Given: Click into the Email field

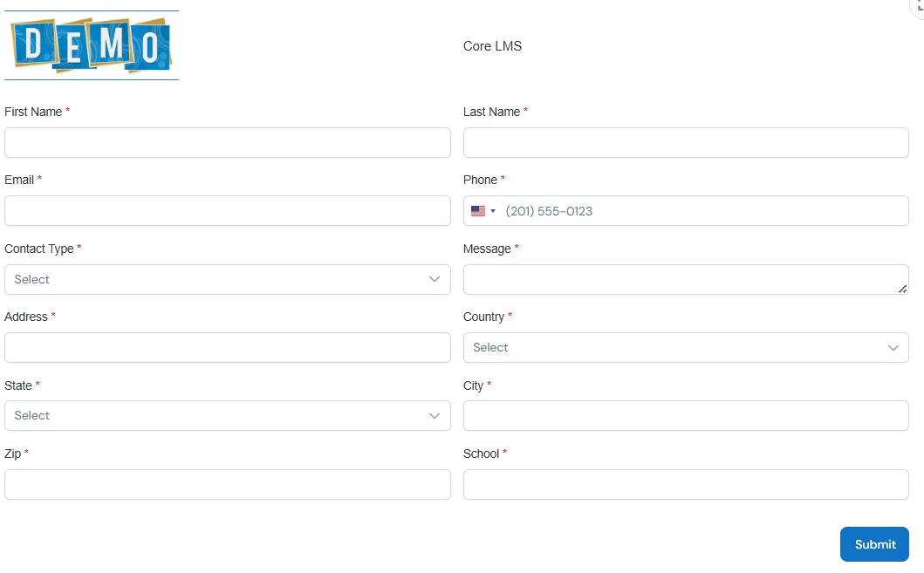Looking at the screenshot, I should (228, 211).
